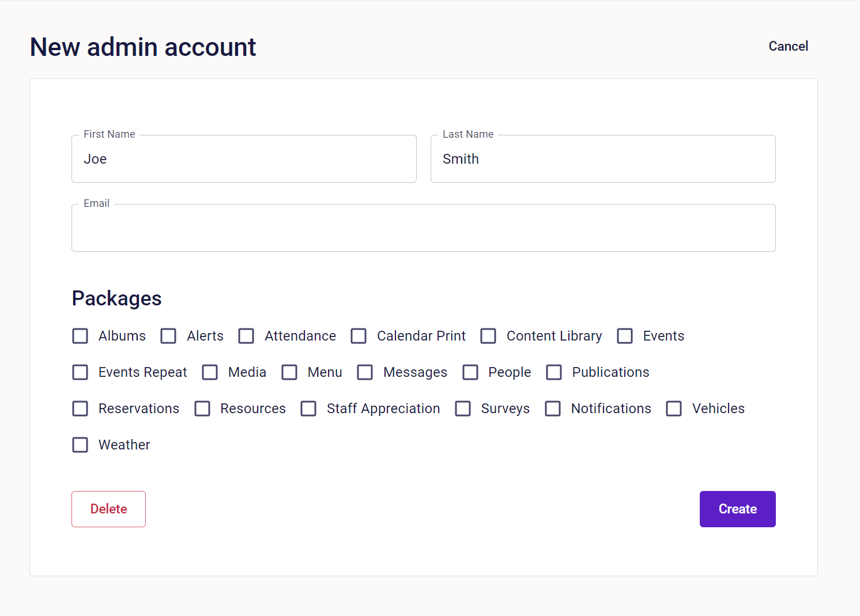Screen dimensions: 860x616
Task: Check the Vehicles package checkbox
Action: tap(674, 409)
